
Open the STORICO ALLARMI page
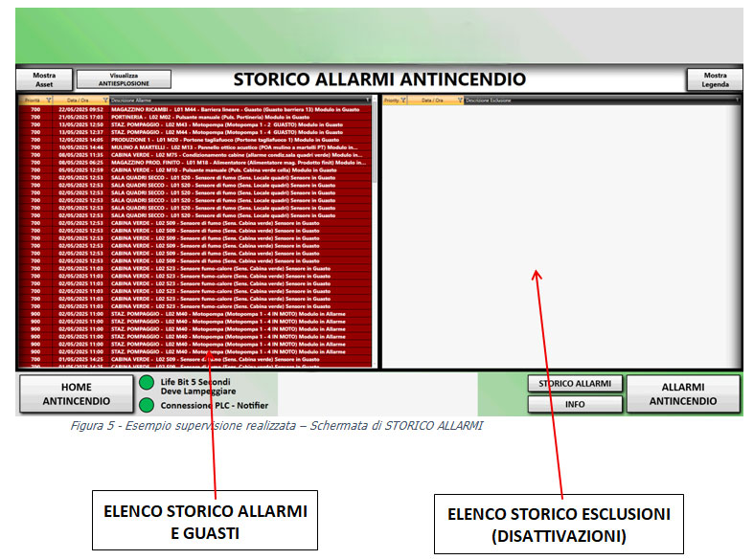pos(575,384)
